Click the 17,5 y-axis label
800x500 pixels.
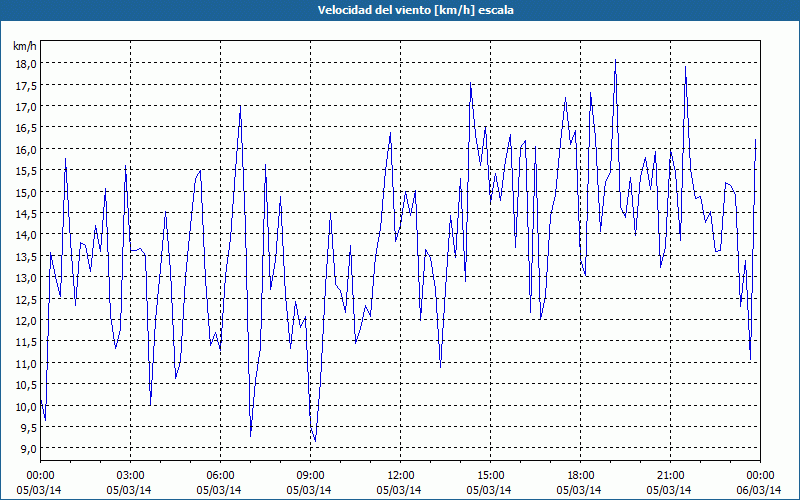point(27,85)
